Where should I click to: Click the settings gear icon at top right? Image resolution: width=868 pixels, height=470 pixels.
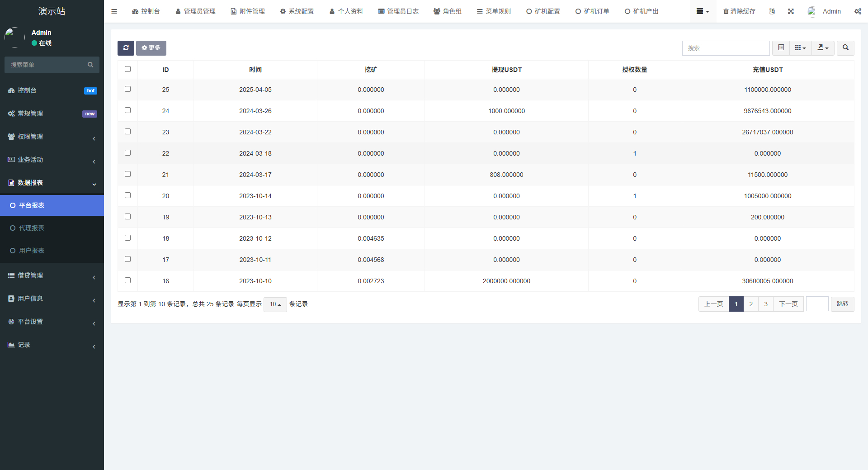pos(858,11)
